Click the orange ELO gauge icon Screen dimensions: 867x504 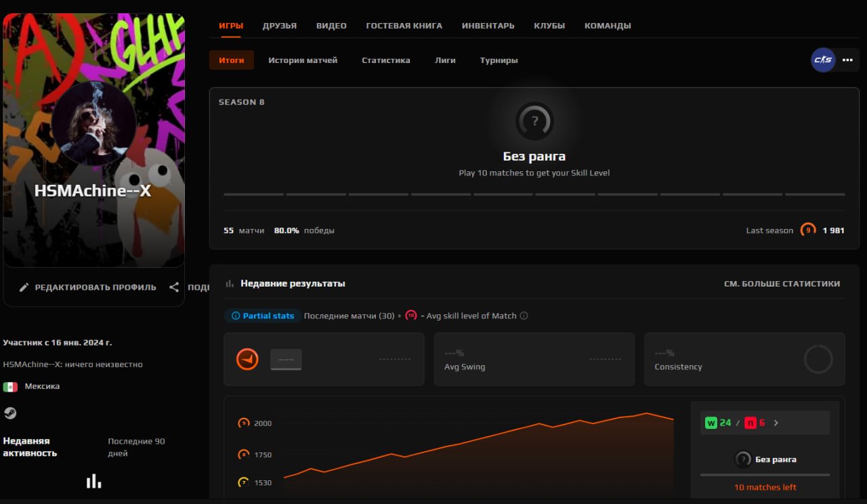pos(247,359)
